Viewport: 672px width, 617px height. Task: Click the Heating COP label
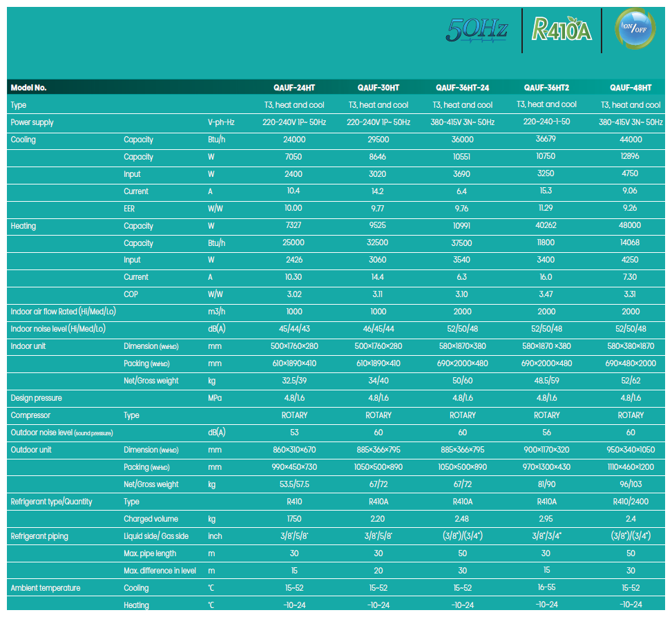[x=131, y=294]
